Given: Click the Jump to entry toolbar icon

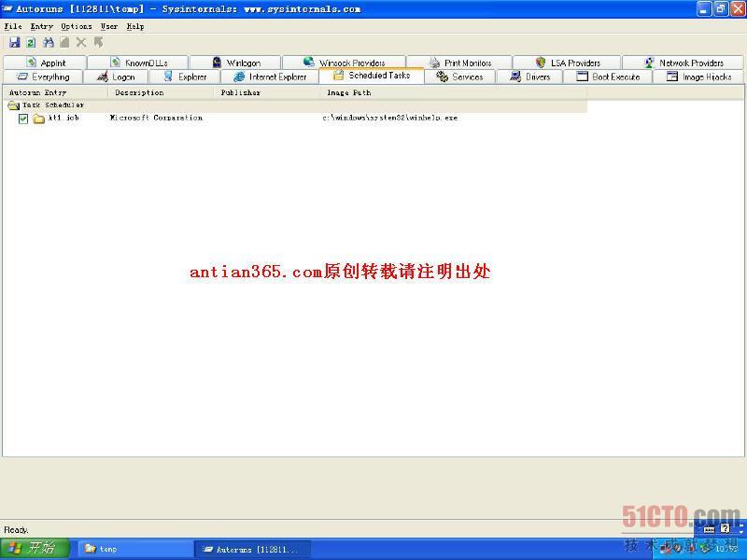Looking at the screenshot, I should [x=98, y=42].
